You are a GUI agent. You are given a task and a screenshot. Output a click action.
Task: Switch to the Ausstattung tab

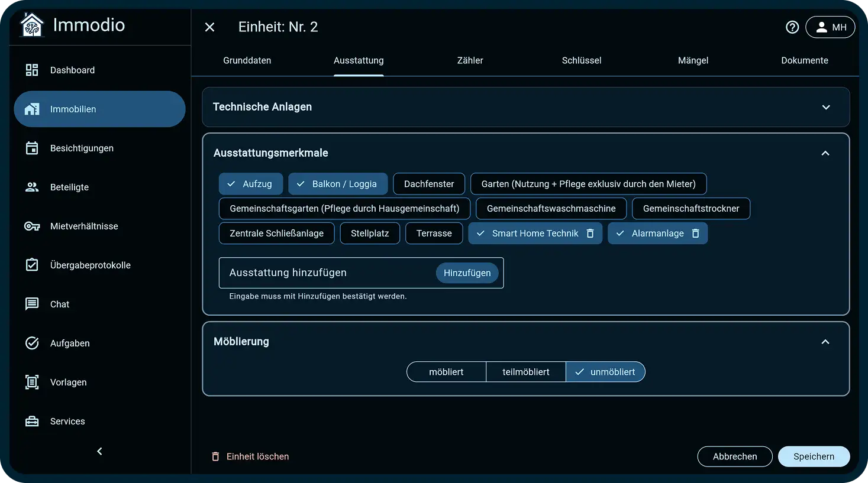click(359, 60)
